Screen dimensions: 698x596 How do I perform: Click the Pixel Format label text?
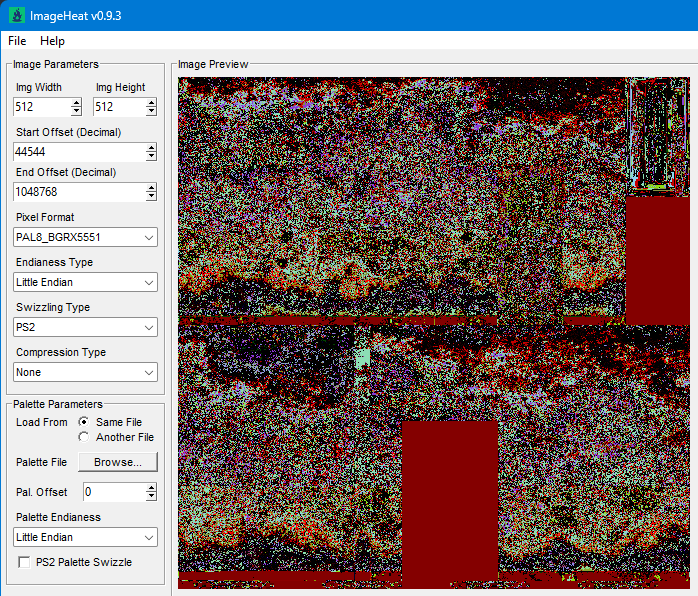point(45,217)
